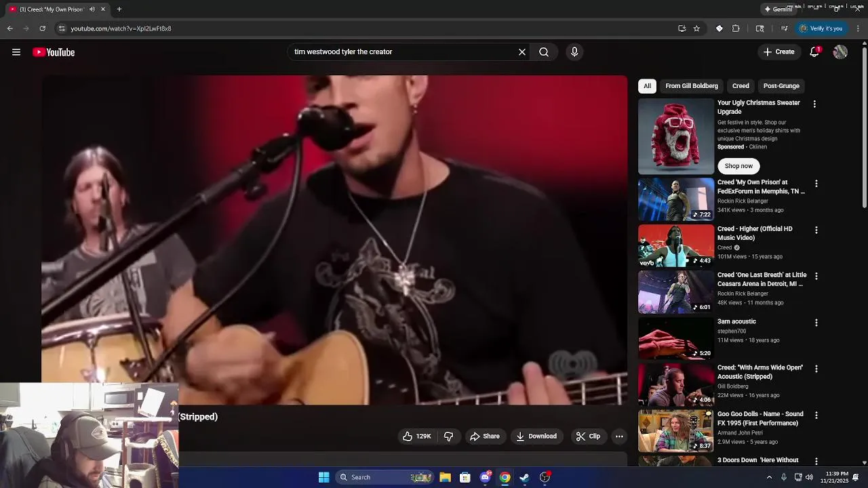Screen dimensions: 868x488
Task: Click Verify it's you profile button
Action: (x=821, y=28)
